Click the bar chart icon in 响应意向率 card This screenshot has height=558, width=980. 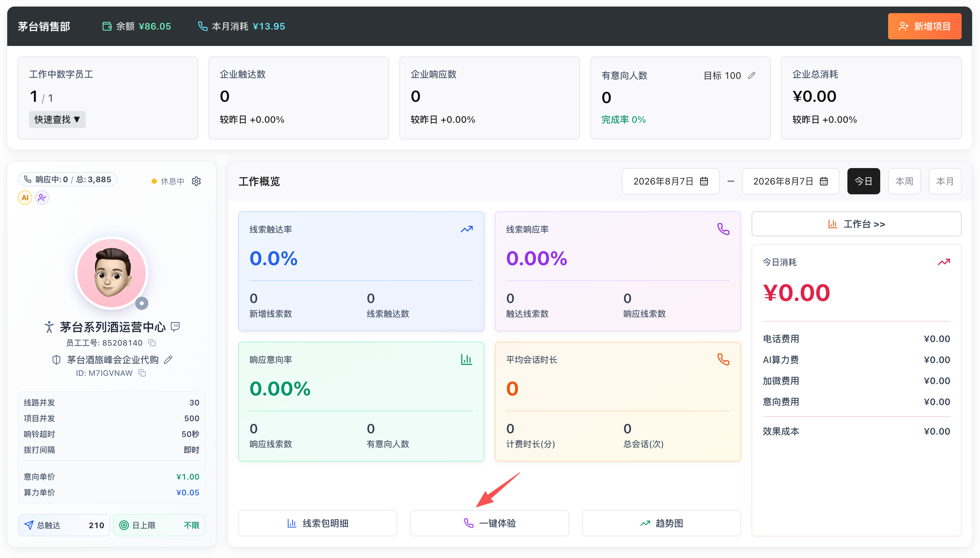point(466,359)
